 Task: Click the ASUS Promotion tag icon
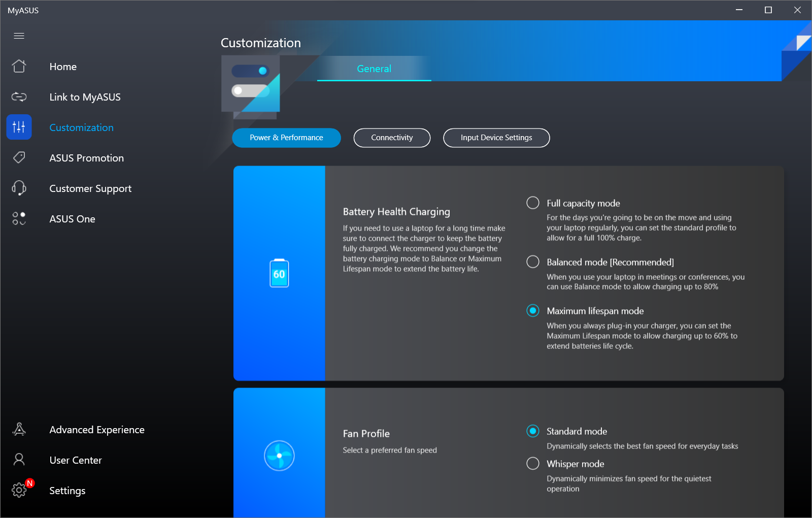tap(19, 157)
